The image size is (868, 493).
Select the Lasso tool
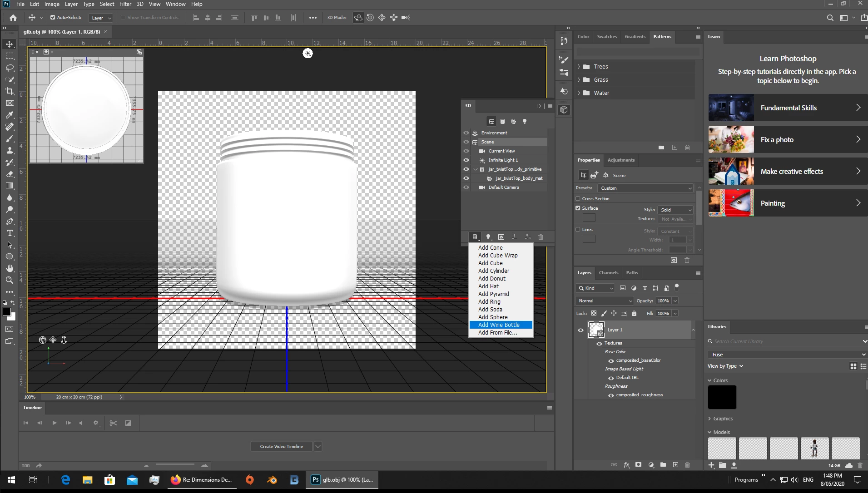click(10, 68)
